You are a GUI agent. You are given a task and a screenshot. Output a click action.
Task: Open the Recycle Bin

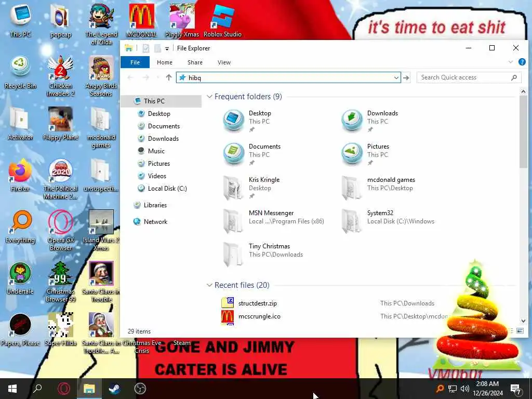click(20, 72)
